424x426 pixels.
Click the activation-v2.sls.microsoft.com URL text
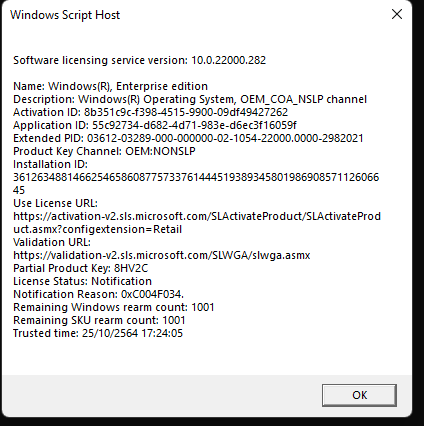[x=197, y=223]
